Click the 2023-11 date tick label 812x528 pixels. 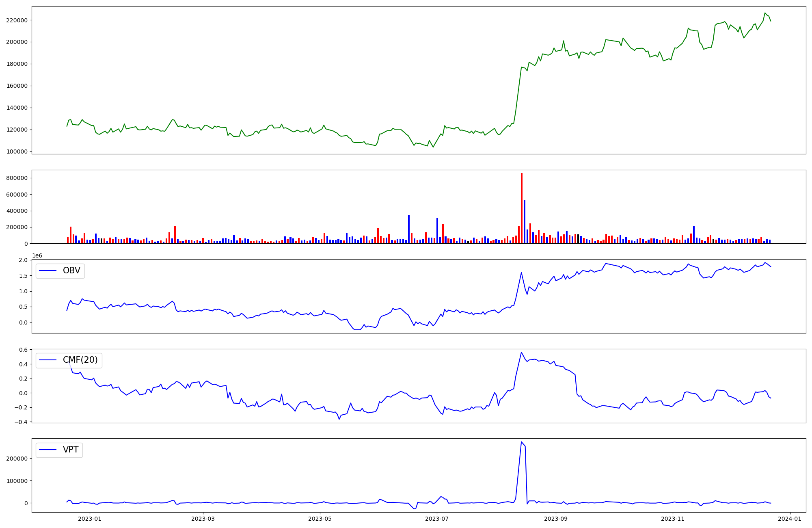(x=673, y=519)
